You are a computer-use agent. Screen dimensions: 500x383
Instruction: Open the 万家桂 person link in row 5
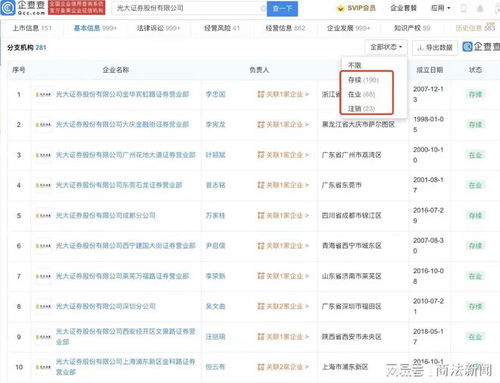pyautogui.click(x=216, y=216)
